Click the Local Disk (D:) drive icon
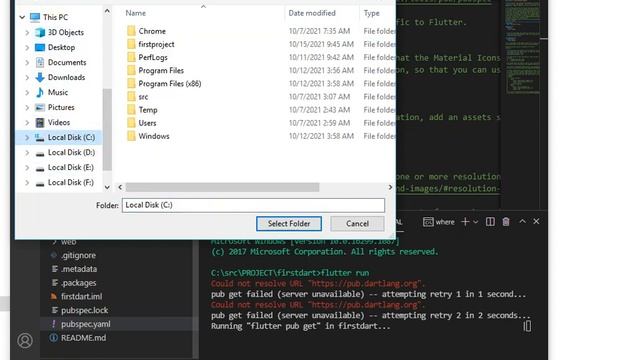Image resolution: width=640 pixels, height=360 pixels. [x=40, y=153]
